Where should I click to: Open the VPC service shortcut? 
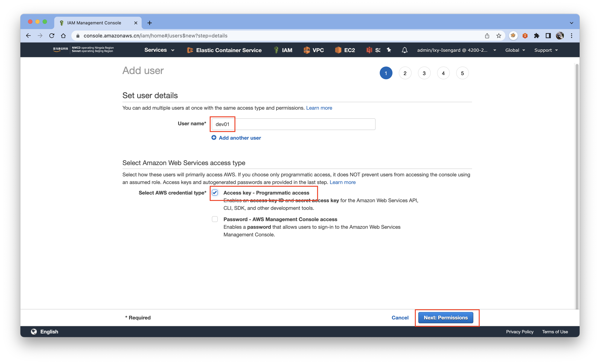[x=314, y=50]
